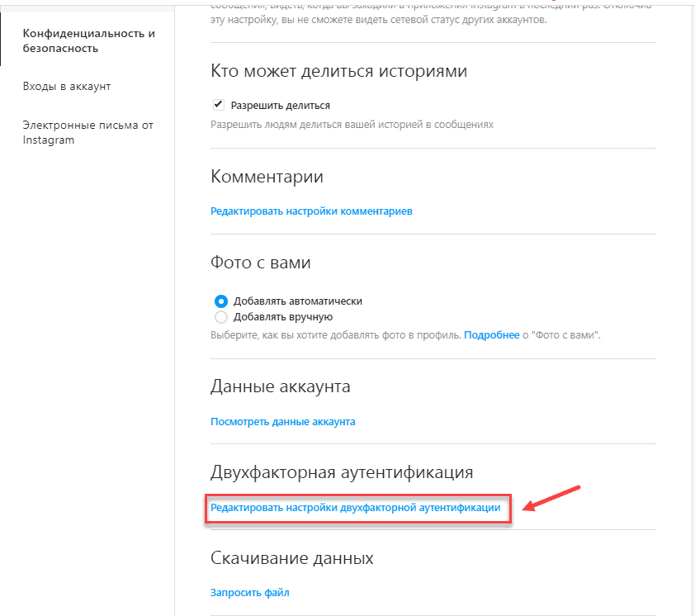Uncheck the "Разрешить делиться" checkbox

219,105
